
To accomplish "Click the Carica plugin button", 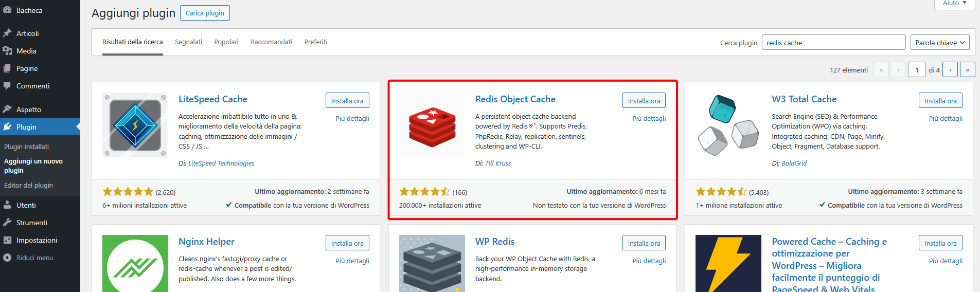I will pyautogui.click(x=205, y=13).
